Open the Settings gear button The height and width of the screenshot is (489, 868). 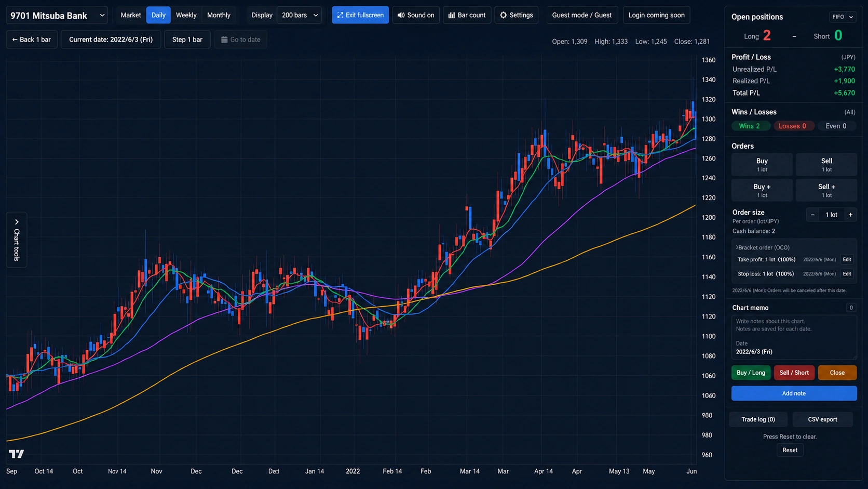(x=517, y=15)
